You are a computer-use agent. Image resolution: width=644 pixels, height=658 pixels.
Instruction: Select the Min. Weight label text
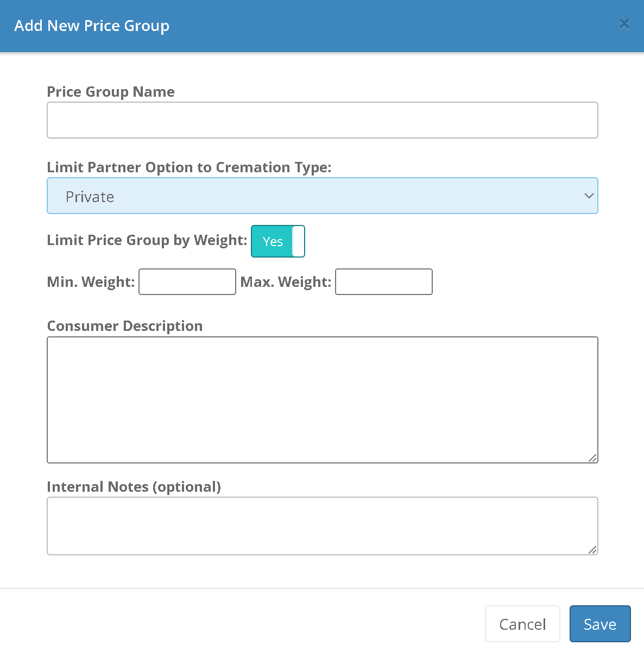(x=91, y=282)
